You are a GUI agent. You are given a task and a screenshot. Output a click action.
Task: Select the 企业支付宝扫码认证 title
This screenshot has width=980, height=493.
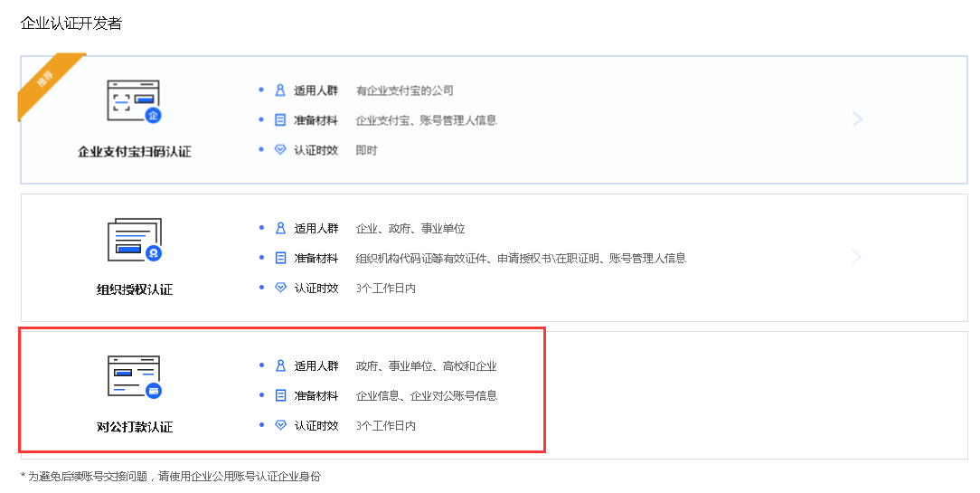pyautogui.click(x=135, y=152)
